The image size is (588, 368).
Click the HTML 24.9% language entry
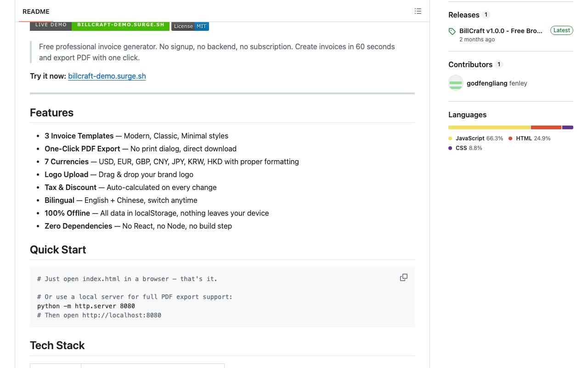(530, 138)
